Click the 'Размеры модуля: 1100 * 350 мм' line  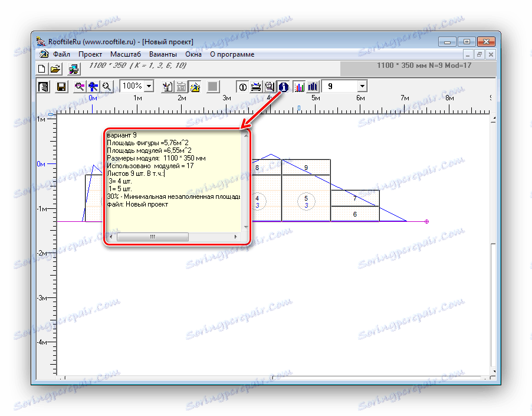tap(156, 158)
